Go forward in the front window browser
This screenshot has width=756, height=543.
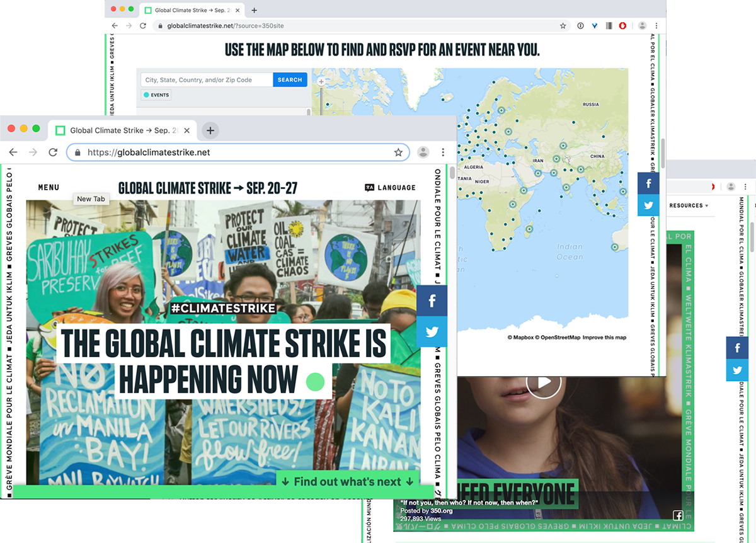coord(33,152)
